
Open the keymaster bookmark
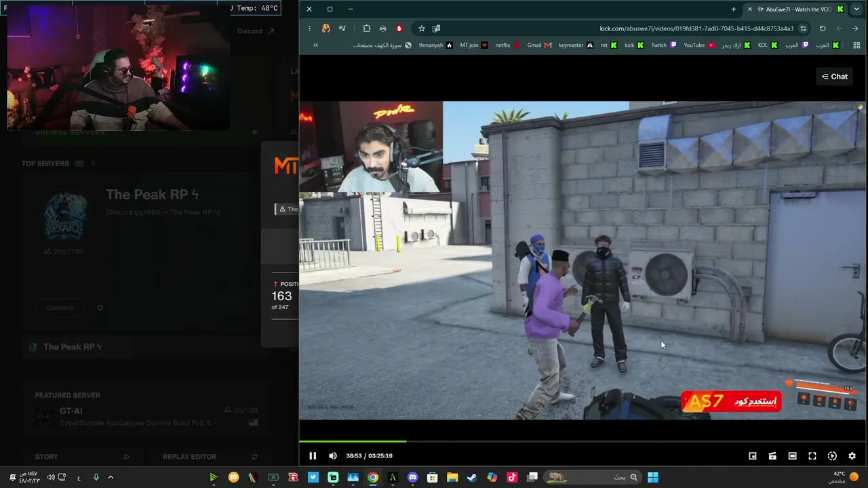click(x=576, y=45)
